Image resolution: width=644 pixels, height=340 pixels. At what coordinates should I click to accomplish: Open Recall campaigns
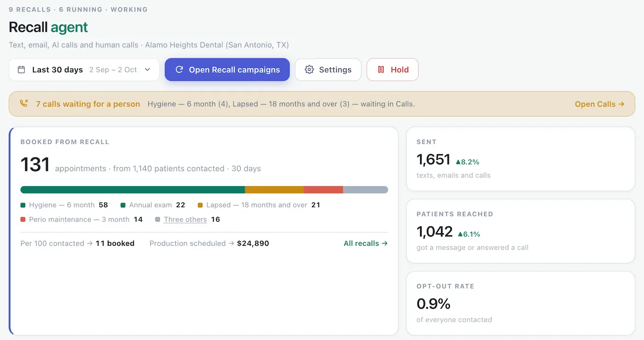click(x=227, y=69)
